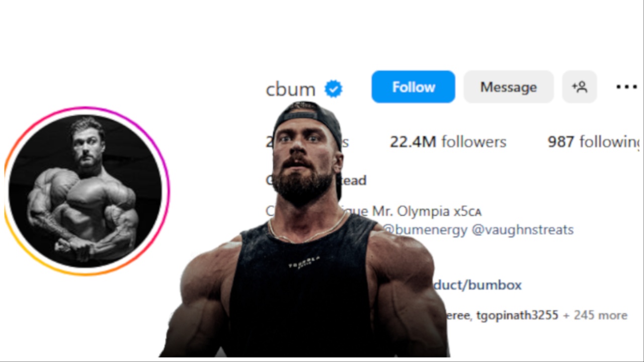Click the Mr. Olympia x5 bio text
The width and height of the screenshot is (644, 362).
click(x=427, y=211)
